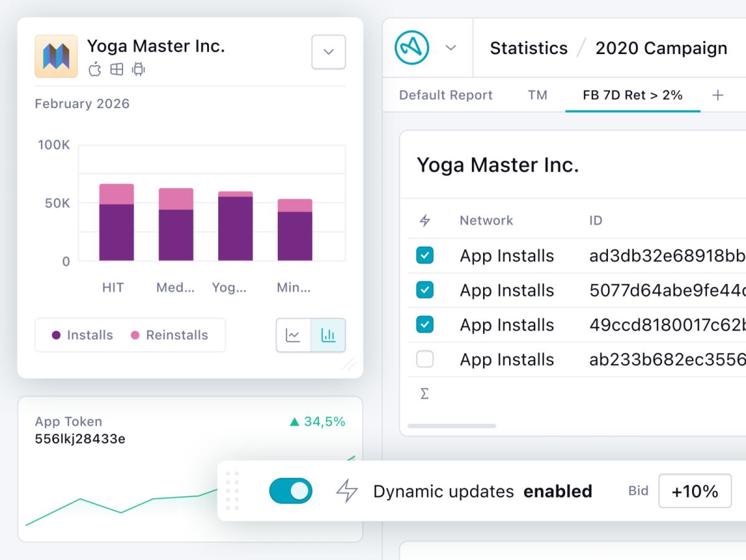Click the Min... bar in chart
746x560 pixels.
[295, 229]
